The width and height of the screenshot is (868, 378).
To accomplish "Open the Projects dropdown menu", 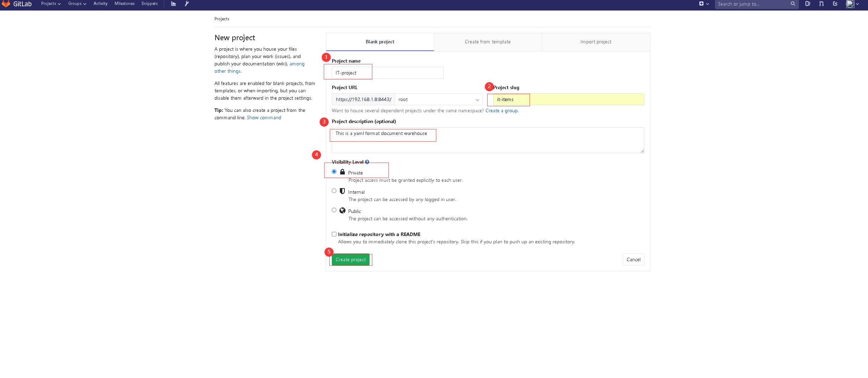I will (51, 3).
